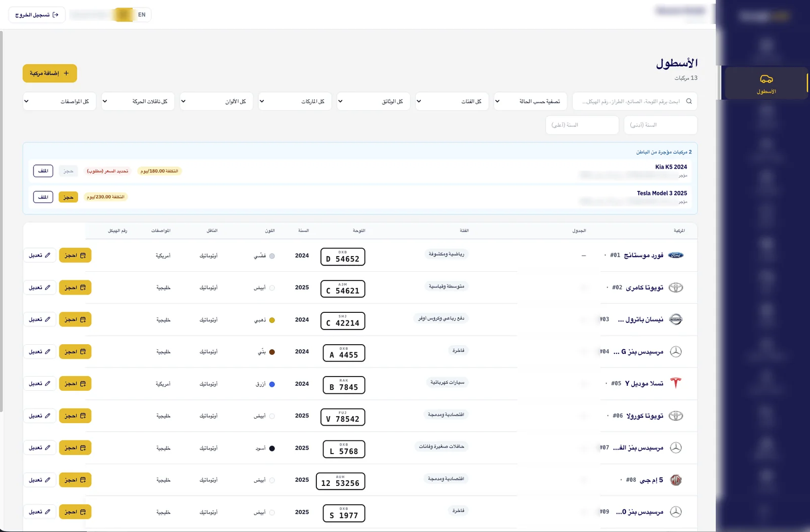This screenshot has height=532, width=810.
Task: Click the license plate V 78542
Action: 343,417
